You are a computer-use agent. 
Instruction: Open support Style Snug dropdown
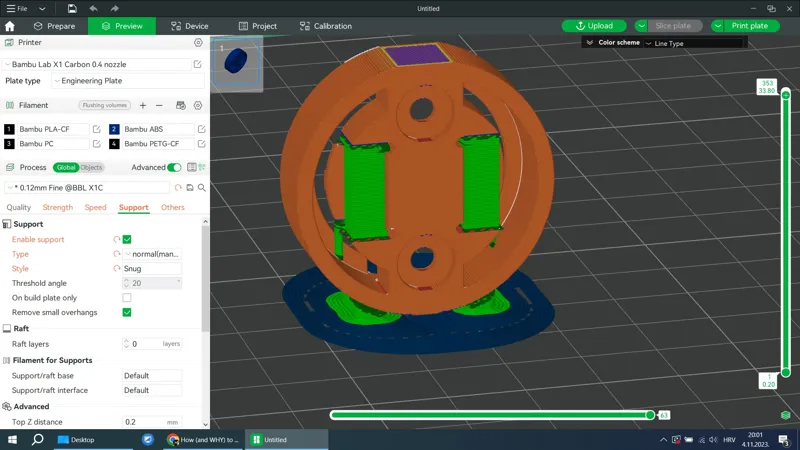point(152,268)
